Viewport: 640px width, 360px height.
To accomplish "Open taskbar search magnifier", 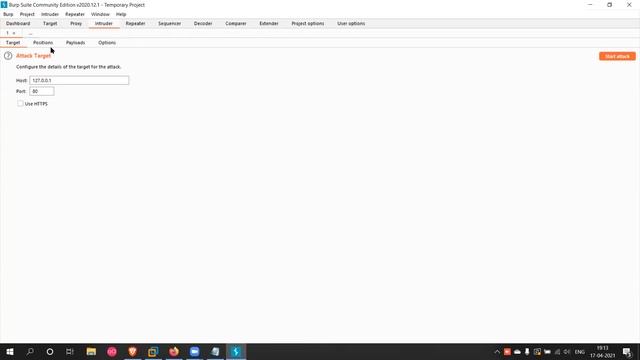I will pos(30,351).
